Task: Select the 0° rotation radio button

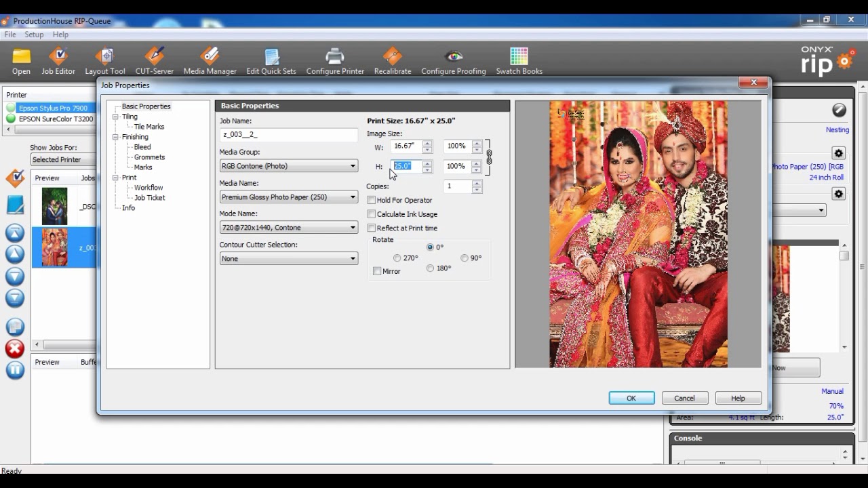Action: tap(430, 247)
